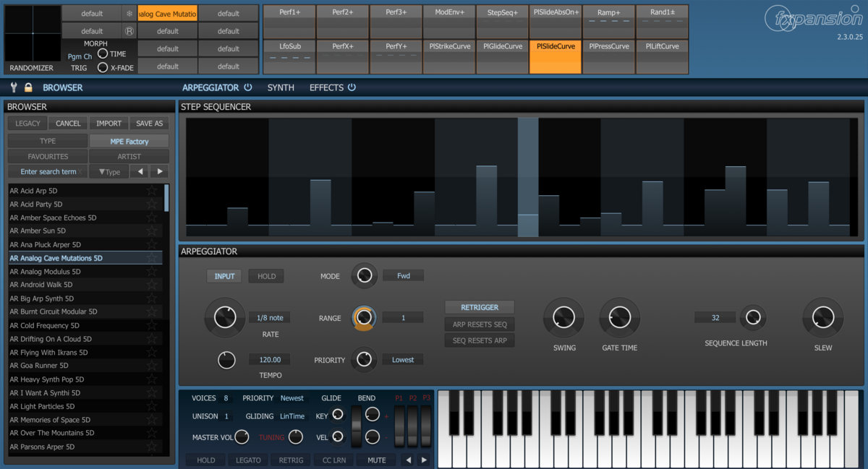The image size is (868, 469).
Task: Star the AR Analog Cave Mutations 5D preset
Action: click(x=152, y=258)
